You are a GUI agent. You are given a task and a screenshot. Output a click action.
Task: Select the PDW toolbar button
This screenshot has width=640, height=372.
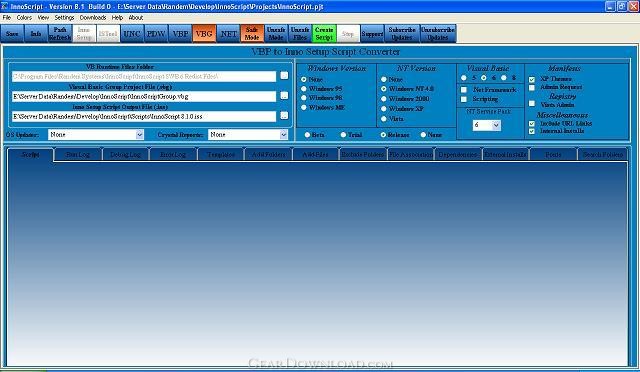[x=156, y=33]
